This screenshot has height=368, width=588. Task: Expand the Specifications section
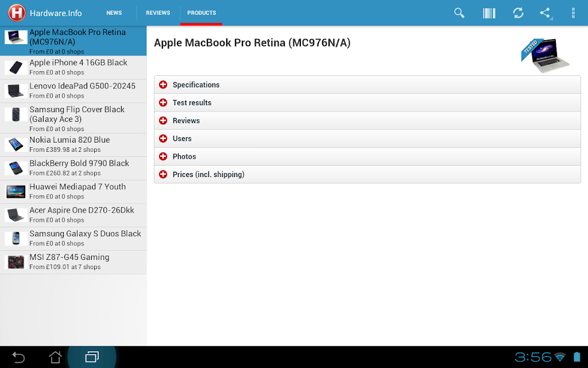point(367,85)
